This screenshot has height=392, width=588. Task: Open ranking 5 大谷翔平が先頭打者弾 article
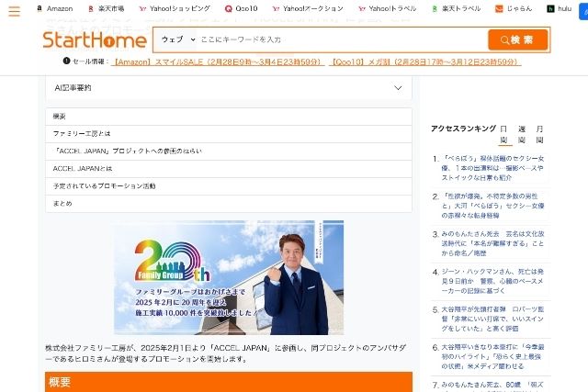click(x=492, y=319)
